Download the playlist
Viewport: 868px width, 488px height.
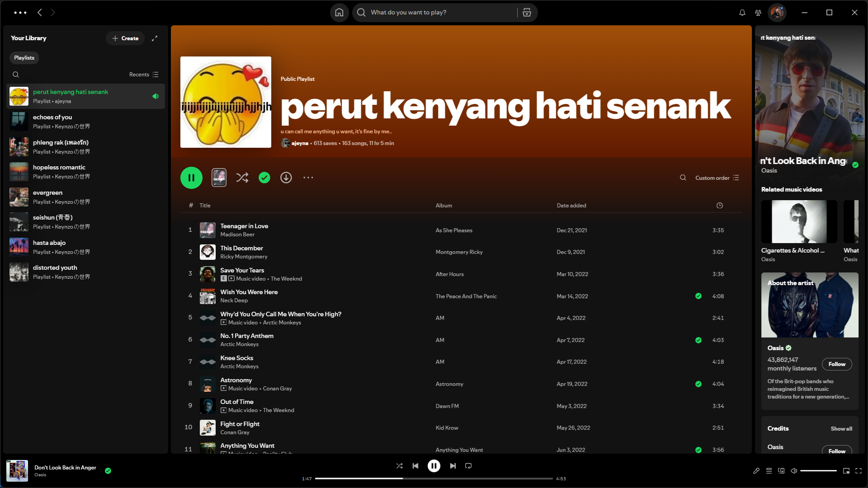pyautogui.click(x=286, y=178)
